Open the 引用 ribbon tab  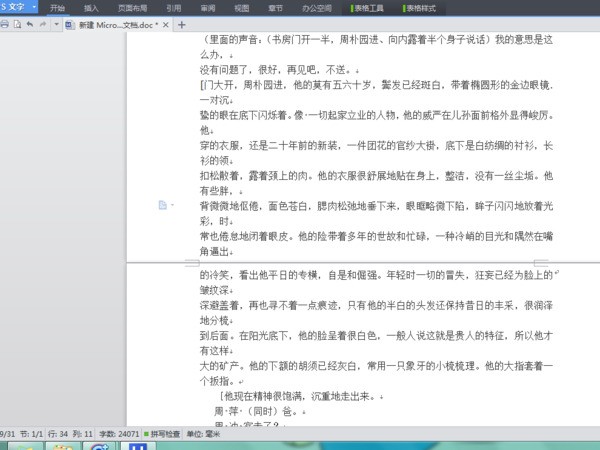(174, 8)
